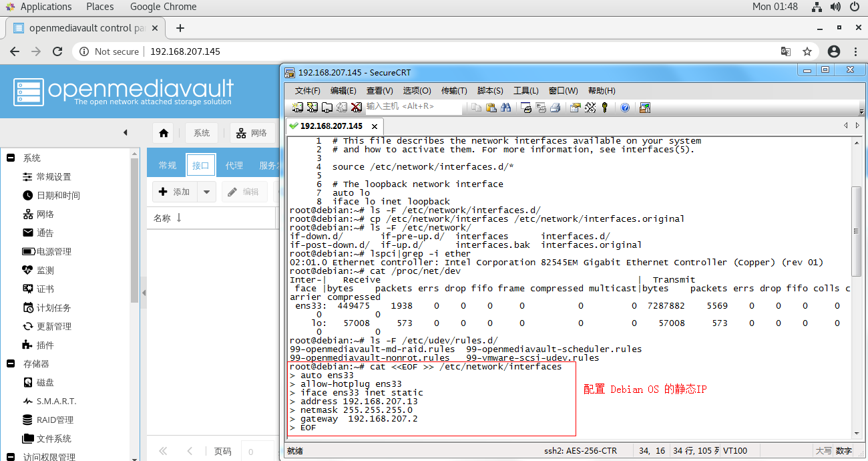Click the Chrome back arrow
Image resolution: width=868 pixels, height=461 pixels.
click(15, 51)
